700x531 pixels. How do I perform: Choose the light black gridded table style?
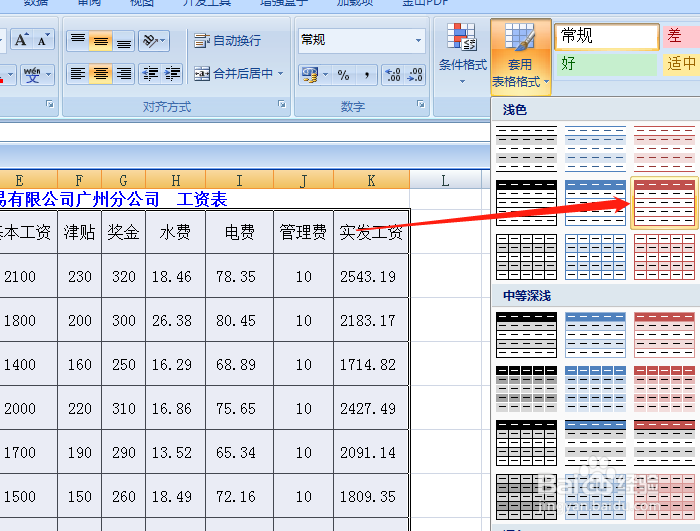point(526,257)
